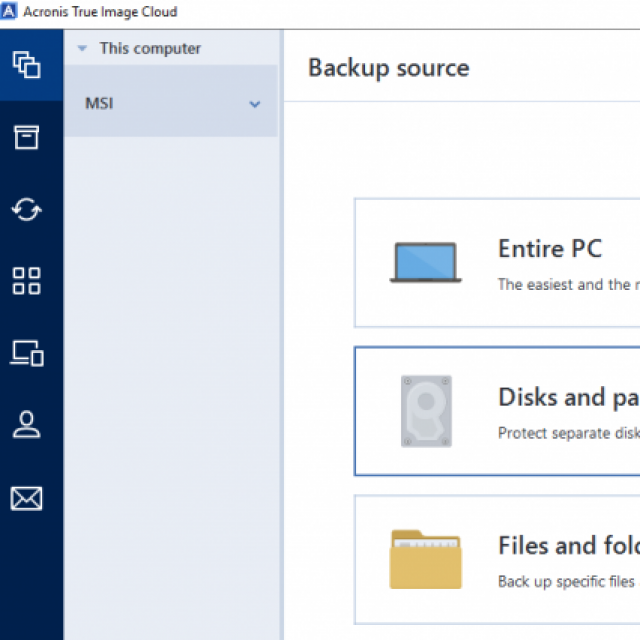640x640 pixels.
Task: Select the Disks and partitions title
Action: pyautogui.click(x=567, y=397)
